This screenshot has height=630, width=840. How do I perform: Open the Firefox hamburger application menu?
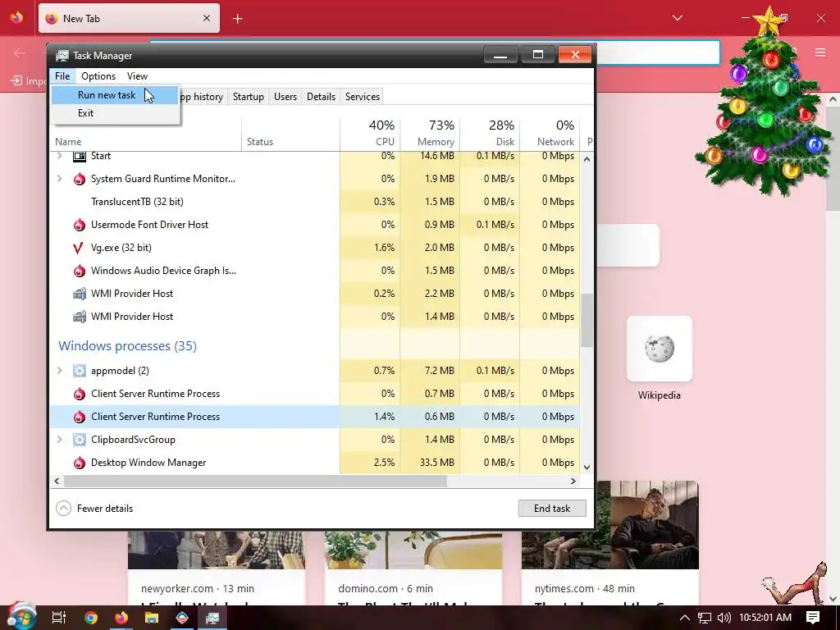click(820, 52)
